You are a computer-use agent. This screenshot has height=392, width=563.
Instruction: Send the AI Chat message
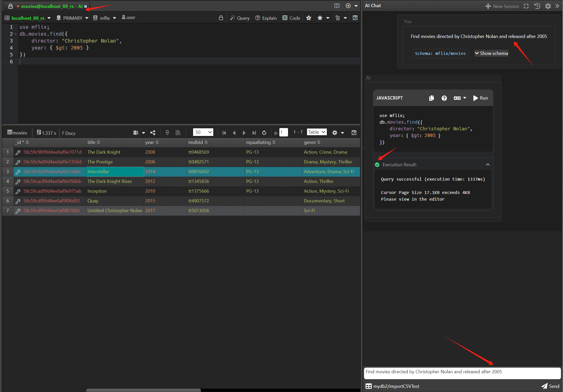coord(550,386)
